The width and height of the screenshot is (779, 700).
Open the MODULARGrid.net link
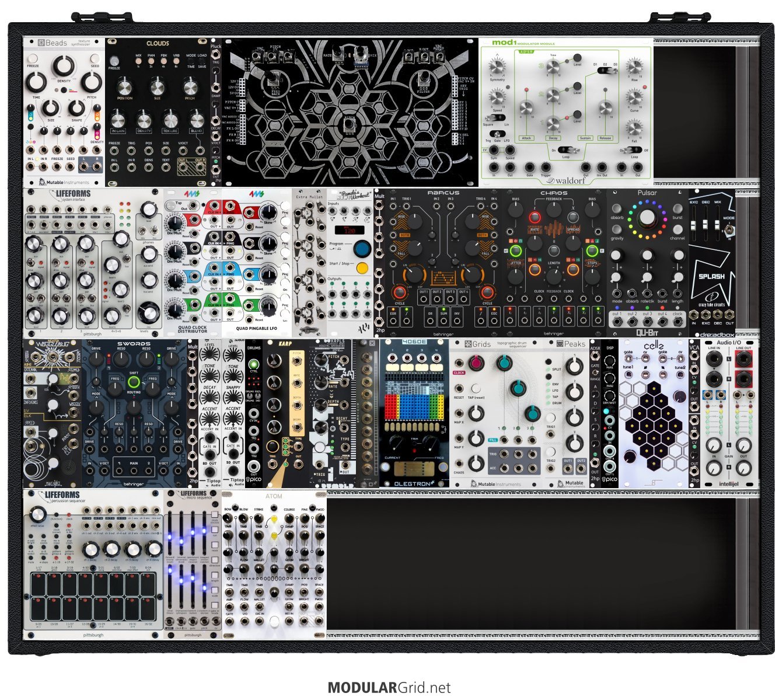click(x=389, y=688)
